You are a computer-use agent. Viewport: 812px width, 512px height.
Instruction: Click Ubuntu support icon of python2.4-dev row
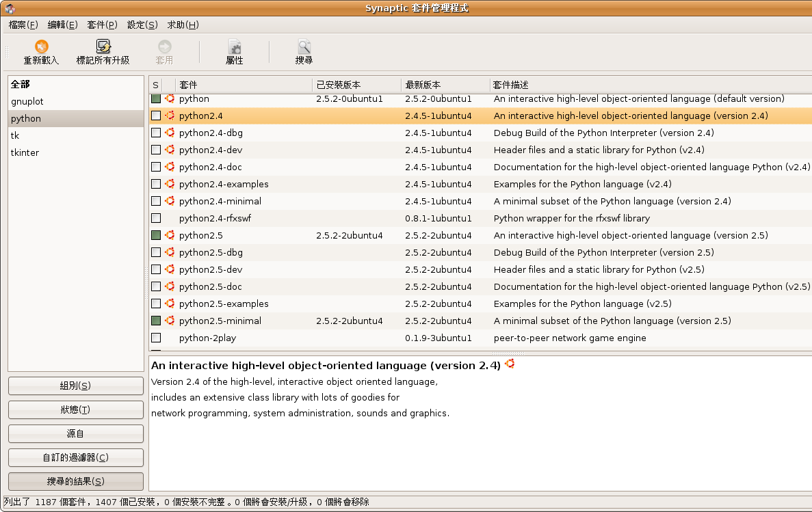(170, 150)
